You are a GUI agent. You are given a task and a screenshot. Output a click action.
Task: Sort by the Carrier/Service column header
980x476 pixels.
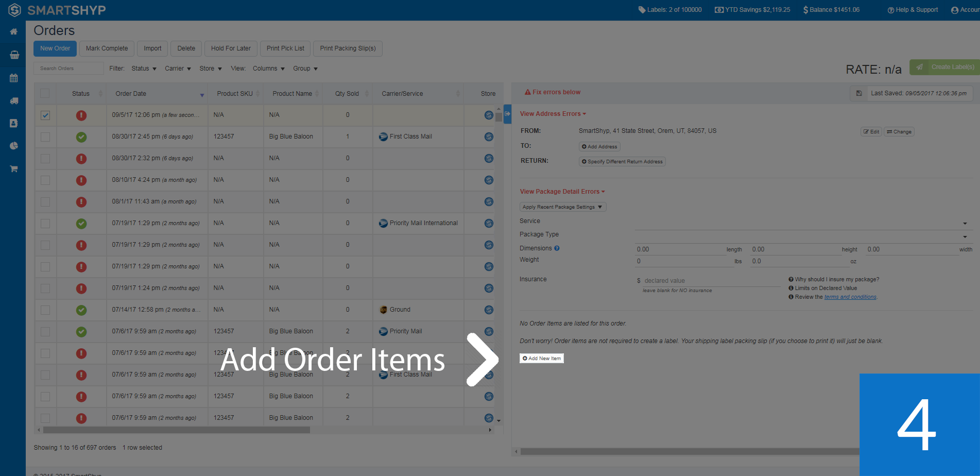point(418,94)
